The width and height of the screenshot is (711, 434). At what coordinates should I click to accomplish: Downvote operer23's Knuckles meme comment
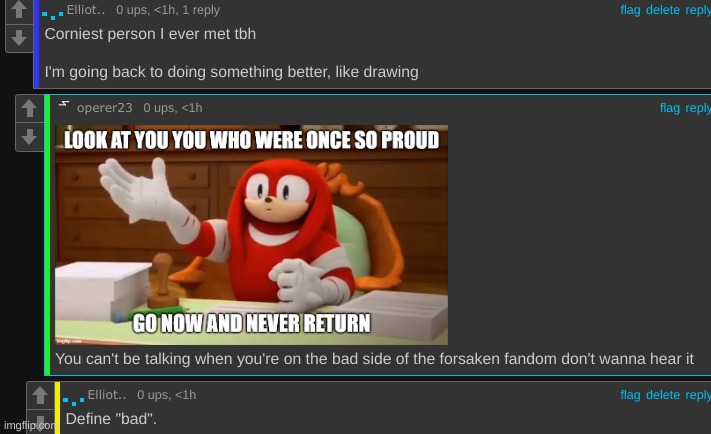29,137
